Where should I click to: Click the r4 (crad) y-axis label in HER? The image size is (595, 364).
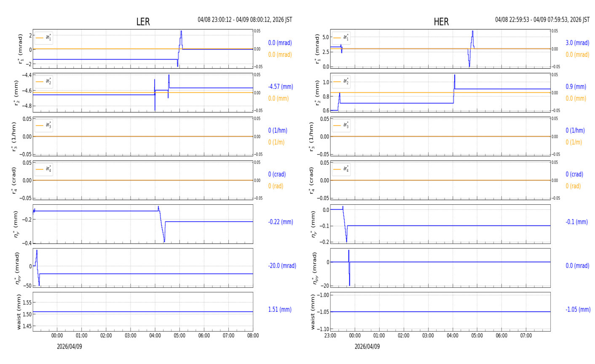tap(311, 180)
